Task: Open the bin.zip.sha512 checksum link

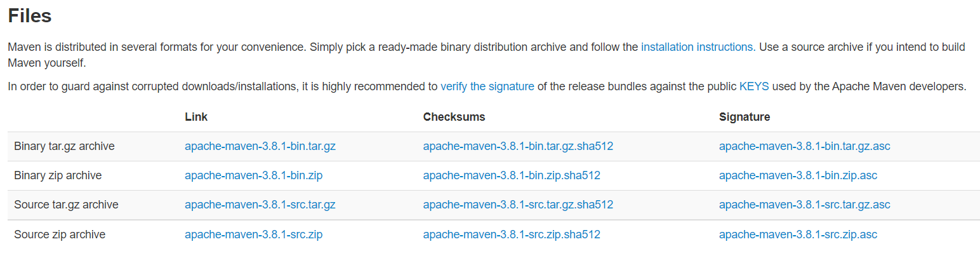Action: click(512, 175)
